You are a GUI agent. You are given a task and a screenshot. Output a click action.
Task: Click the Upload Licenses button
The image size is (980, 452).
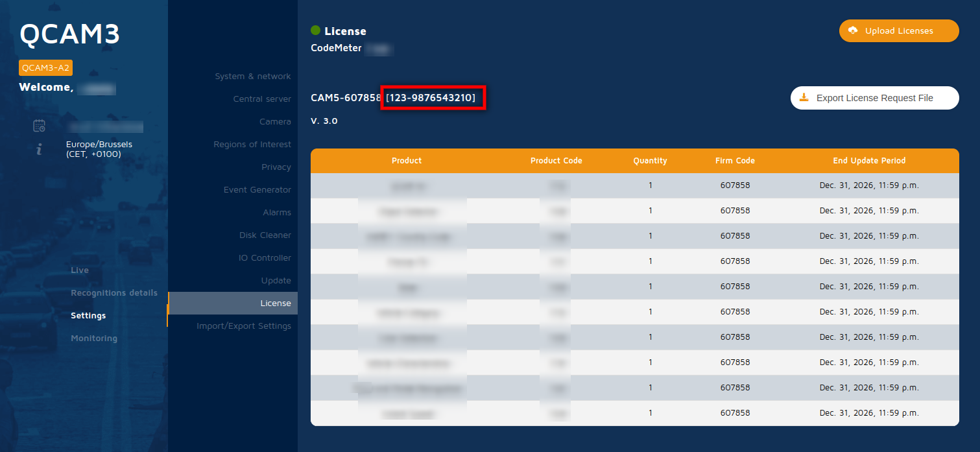[898, 30]
